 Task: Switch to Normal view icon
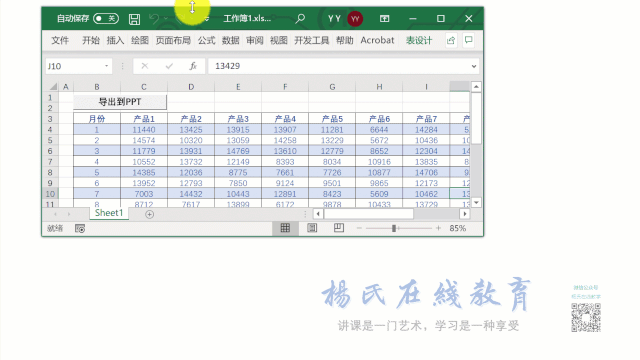point(285,228)
